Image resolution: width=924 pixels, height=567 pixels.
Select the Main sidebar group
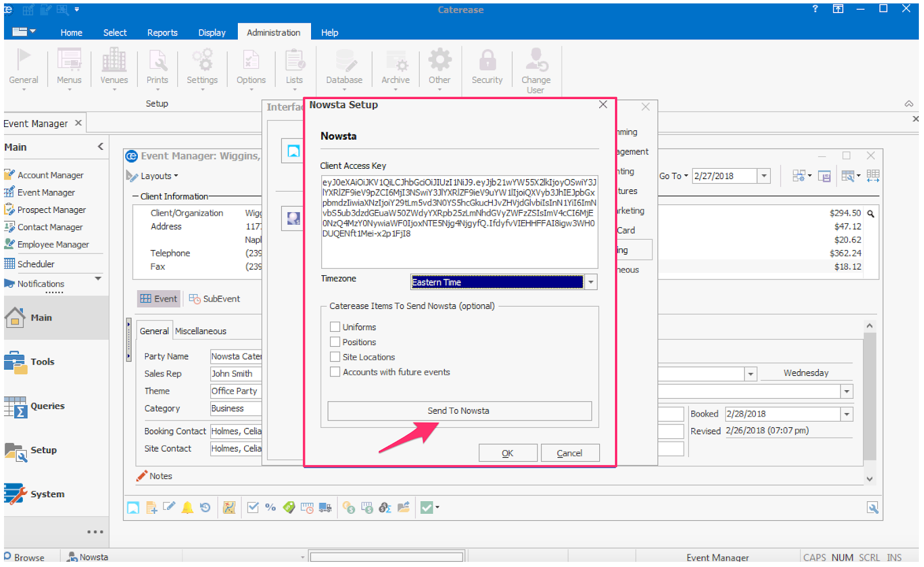click(x=56, y=318)
